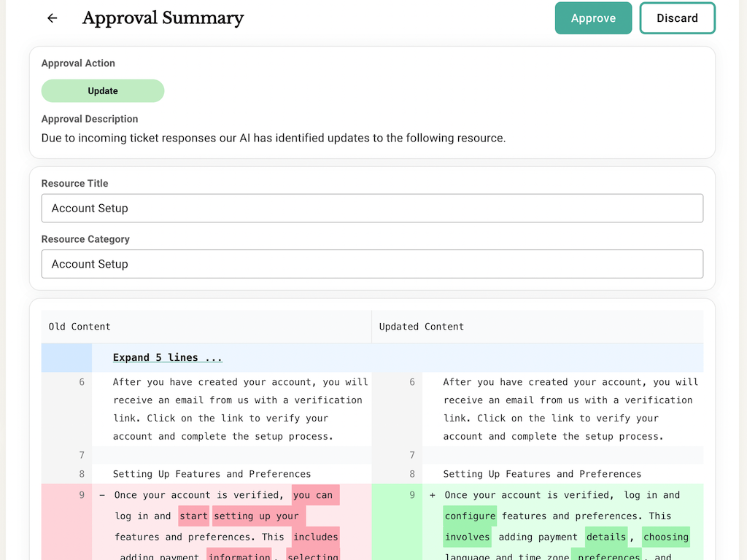Discard the proposed update
This screenshot has height=560, width=747.
pos(677,18)
